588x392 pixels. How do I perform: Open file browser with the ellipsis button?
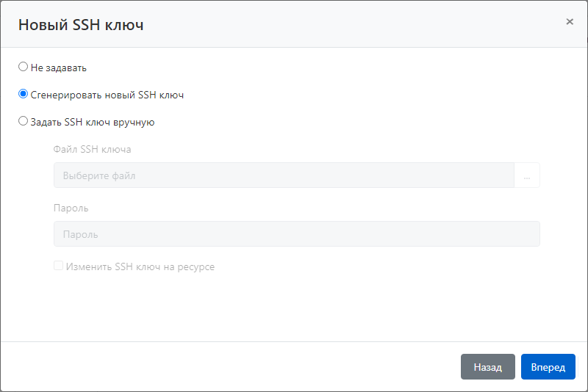click(x=527, y=175)
